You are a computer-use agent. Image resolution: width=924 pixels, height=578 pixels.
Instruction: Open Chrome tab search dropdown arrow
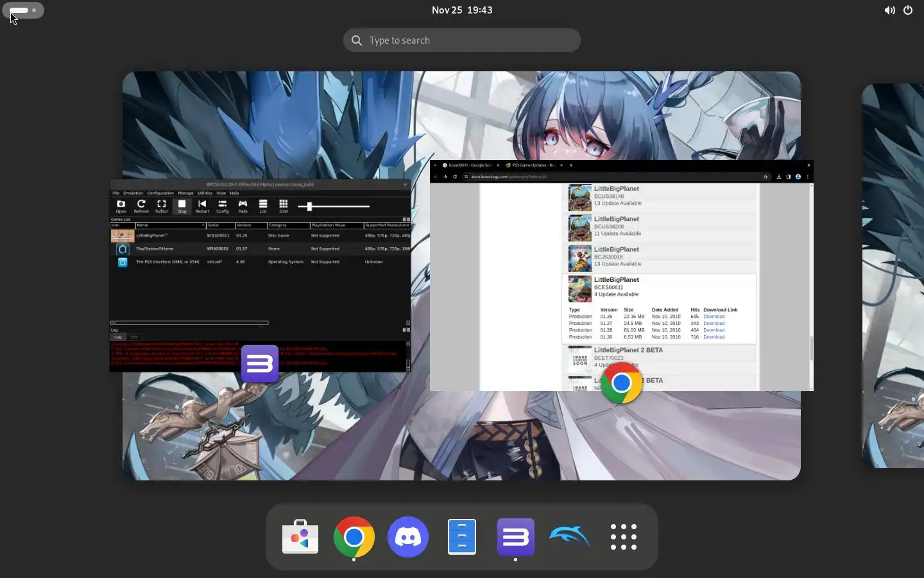point(435,165)
